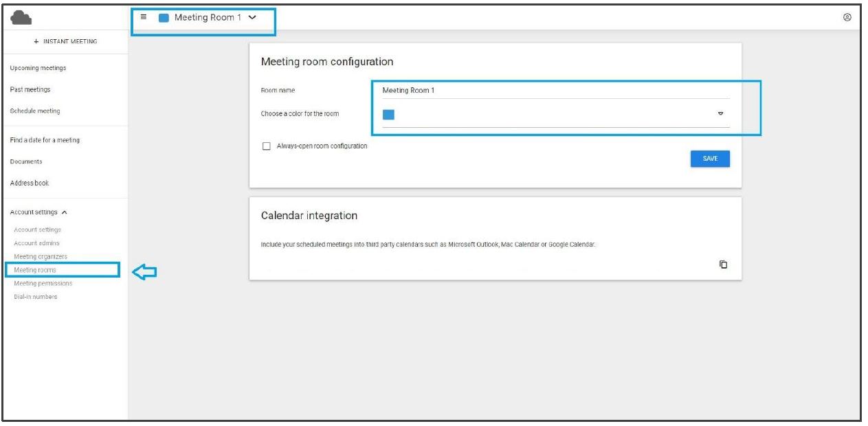This screenshot has height=426, width=868.
Task: Go to Past meetings
Action: 30,89
